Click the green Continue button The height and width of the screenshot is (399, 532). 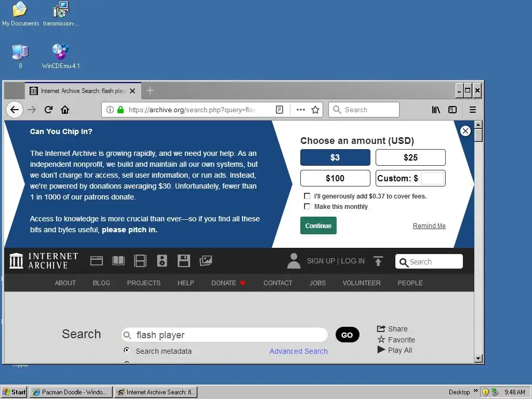(x=318, y=225)
